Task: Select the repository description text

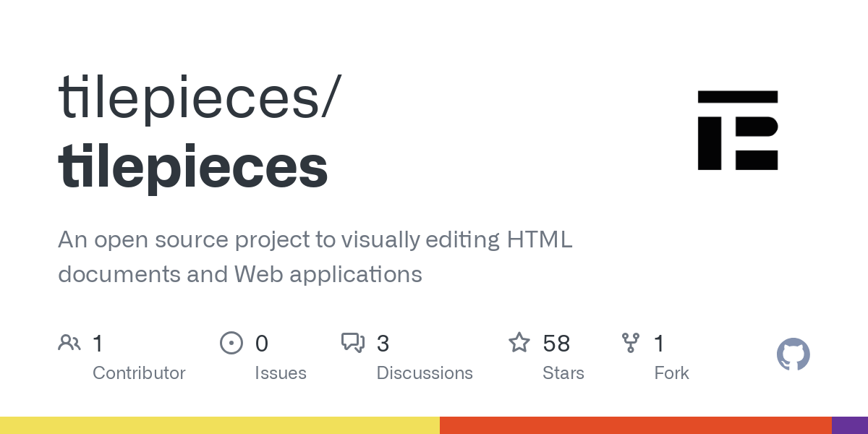Action: [315, 257]
